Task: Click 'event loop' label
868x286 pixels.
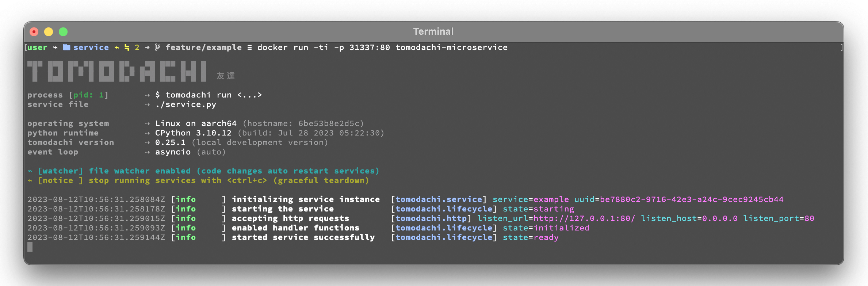Action: coord(53,152)
